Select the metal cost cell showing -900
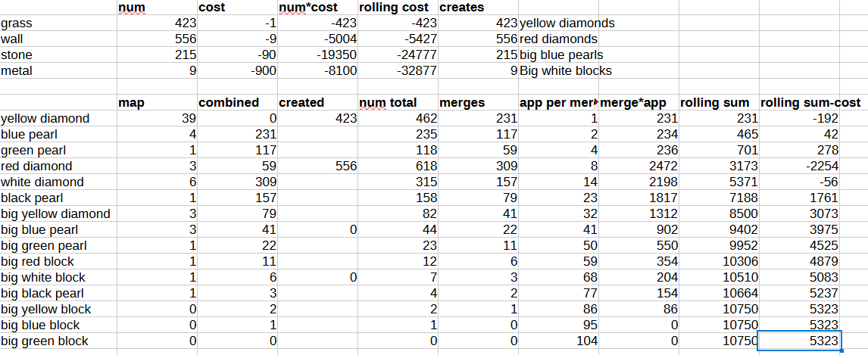The height and width of the screenshot is (355, 868). pyautogui.click(x=237, y=71)
